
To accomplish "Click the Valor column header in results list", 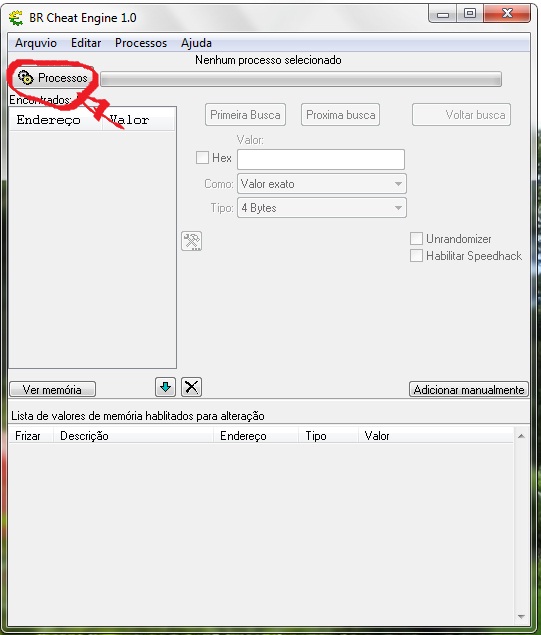I will (138, 120).
